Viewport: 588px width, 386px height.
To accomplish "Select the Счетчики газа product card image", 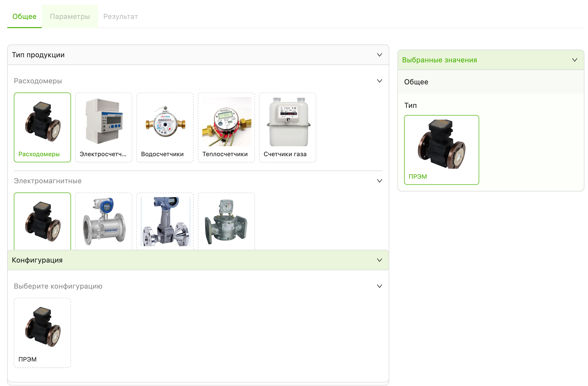I will point(288,122).
